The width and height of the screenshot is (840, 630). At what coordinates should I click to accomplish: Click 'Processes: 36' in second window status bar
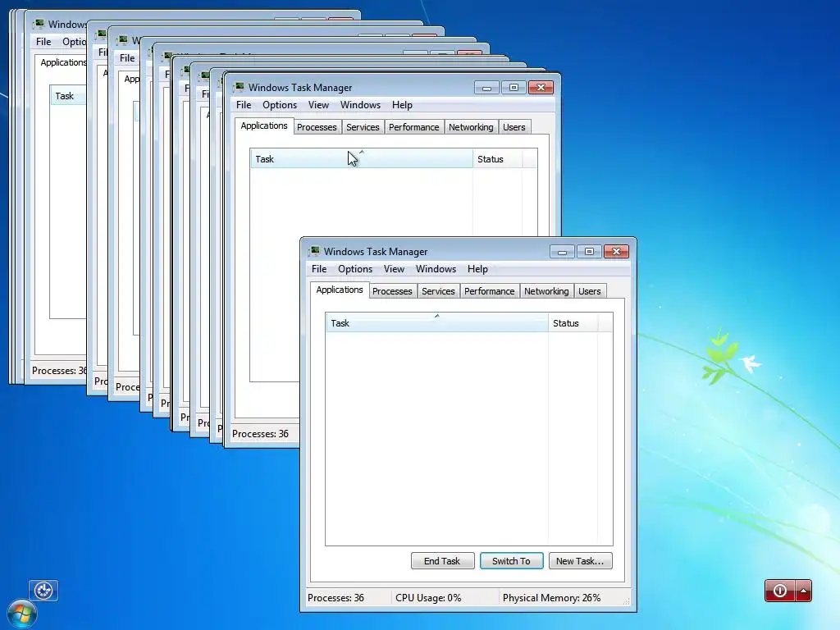click(260, 434)
